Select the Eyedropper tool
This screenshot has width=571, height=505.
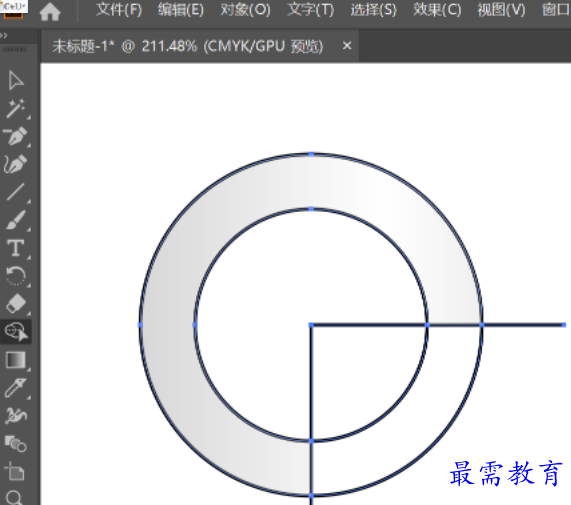tap(16, 387)
